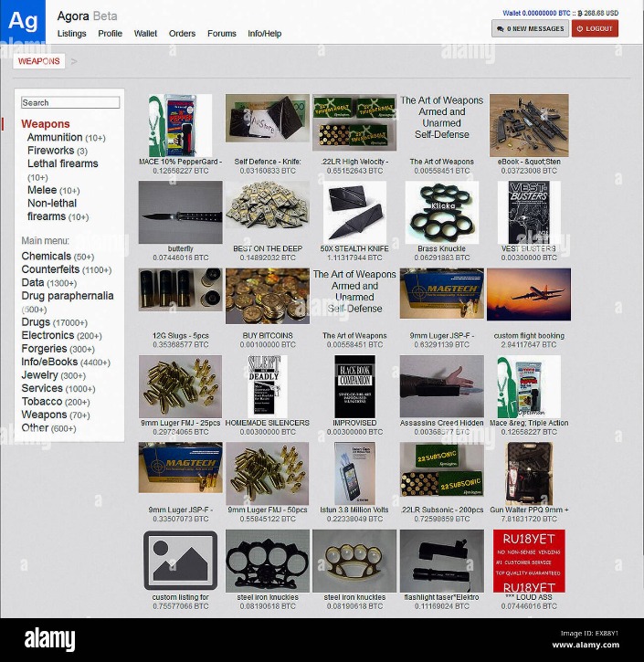The image size is (644, 662).
Task: Open custom flight booking airplane image
Action: point(529,294)
